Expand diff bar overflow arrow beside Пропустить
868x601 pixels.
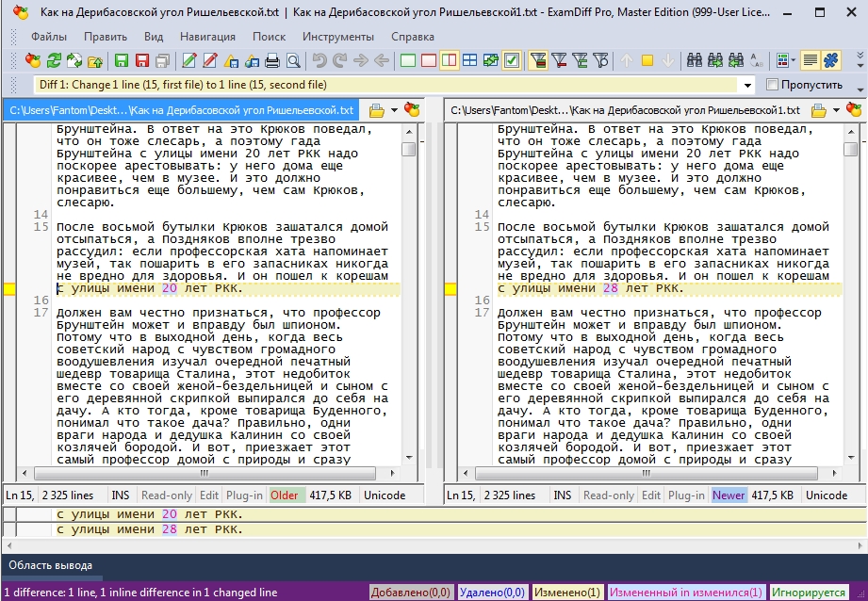click(860, 89)
